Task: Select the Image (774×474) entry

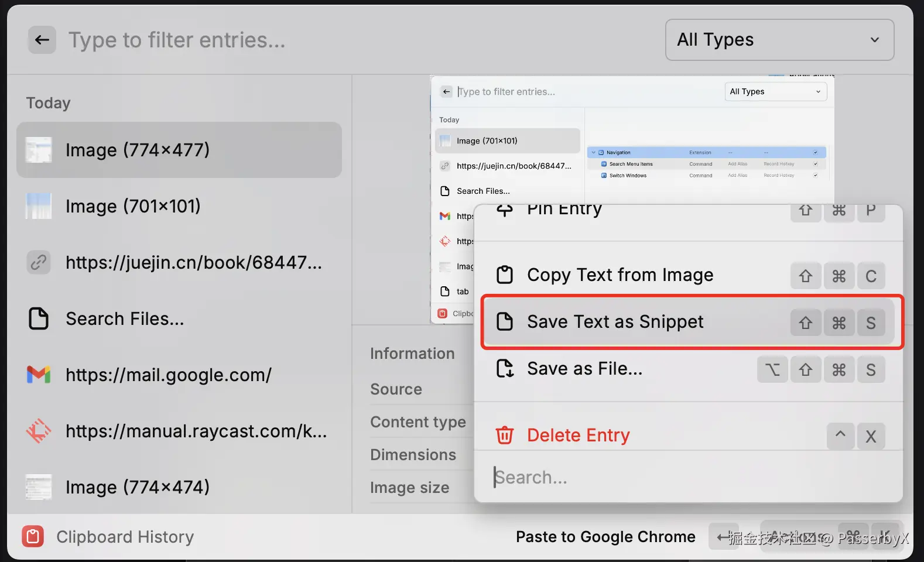Action: tap(179, 487)
